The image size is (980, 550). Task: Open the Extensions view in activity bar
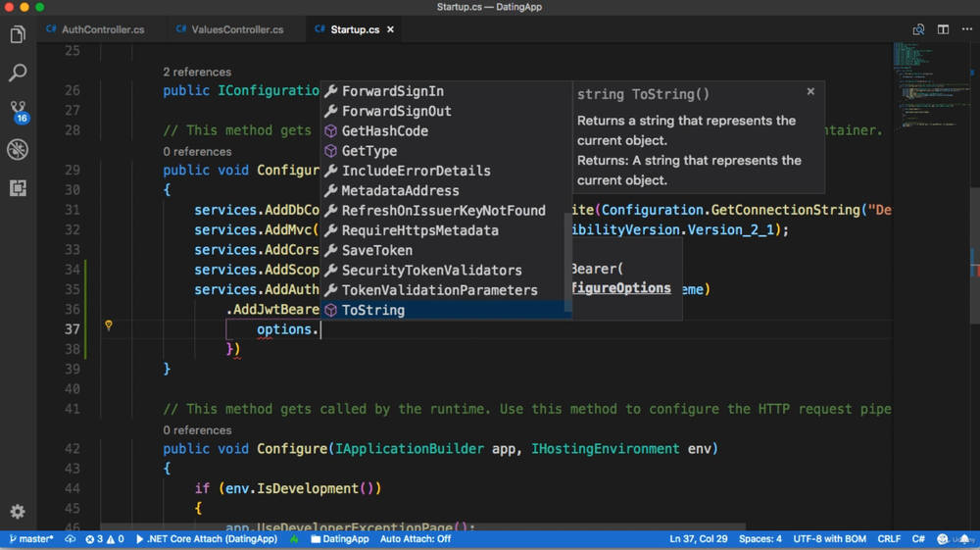coord(18,187)
